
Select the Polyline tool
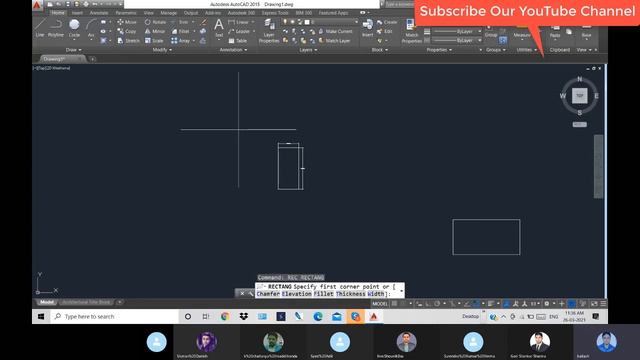[x=56, y=28]
